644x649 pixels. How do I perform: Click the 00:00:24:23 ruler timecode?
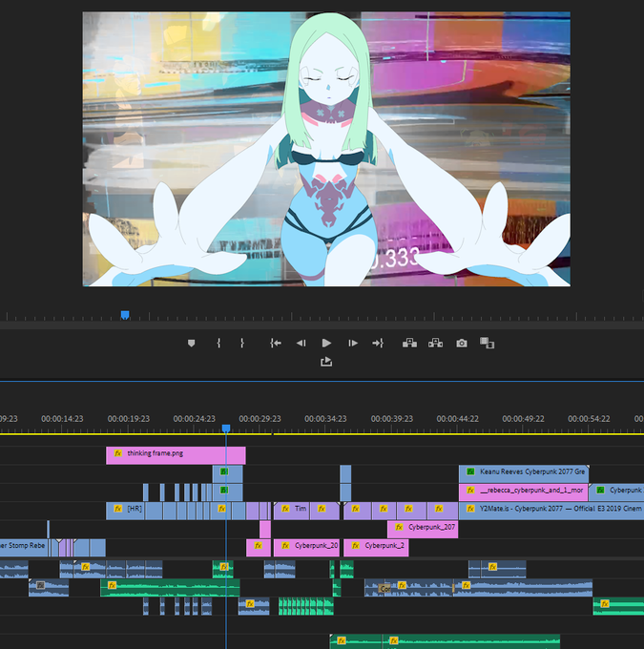(194, 419)
